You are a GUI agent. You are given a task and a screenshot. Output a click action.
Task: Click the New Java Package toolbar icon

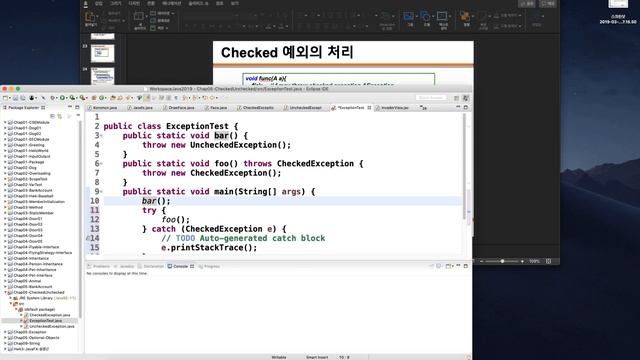[94, 98]
